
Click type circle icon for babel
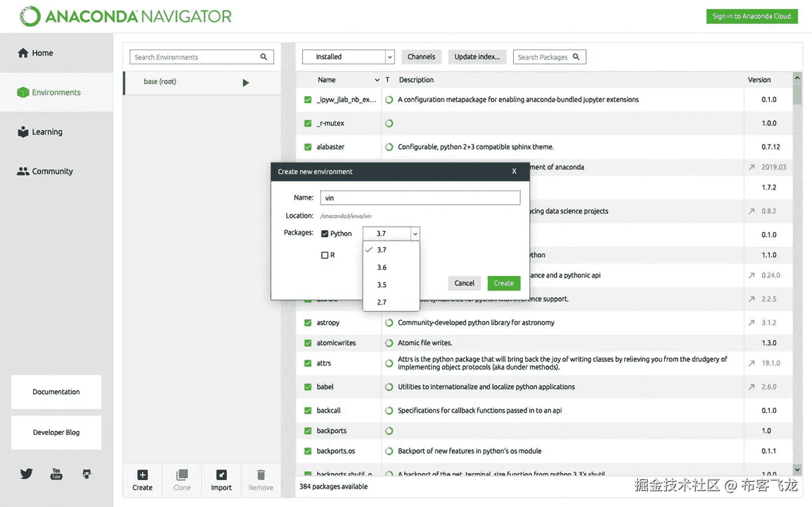click(389, 387)
